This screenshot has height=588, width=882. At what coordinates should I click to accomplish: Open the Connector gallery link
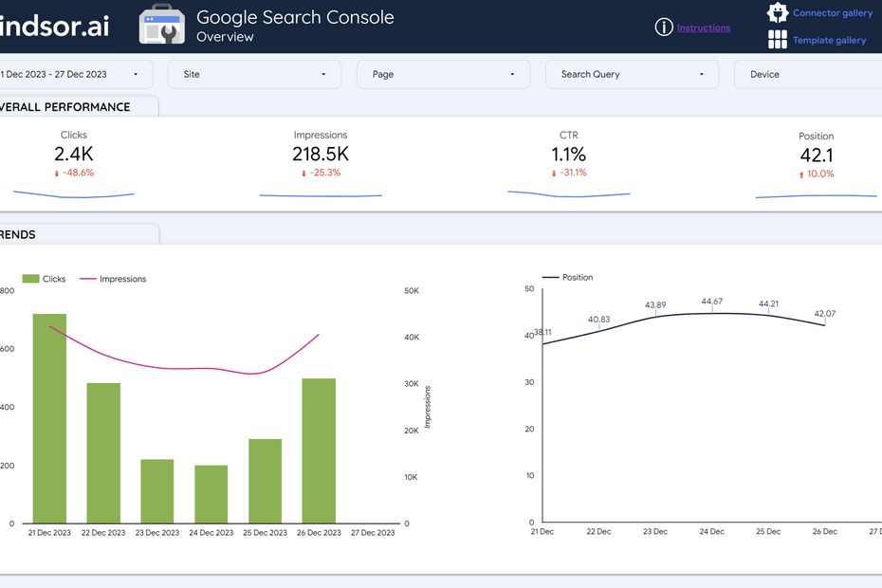[x=833, y=13]
